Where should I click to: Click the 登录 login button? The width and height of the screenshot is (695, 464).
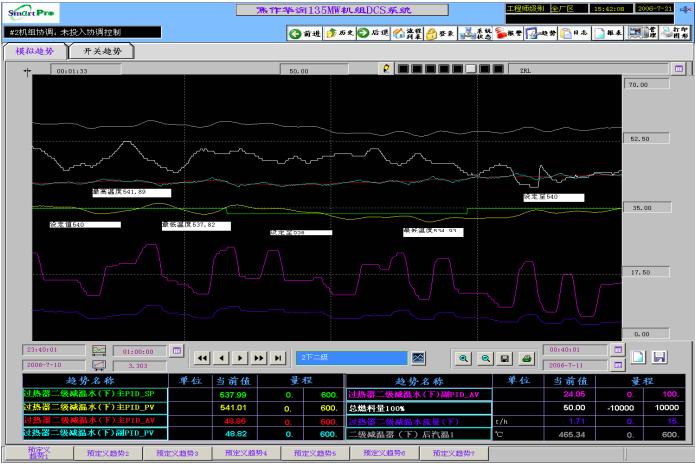[x=441, y=33]
